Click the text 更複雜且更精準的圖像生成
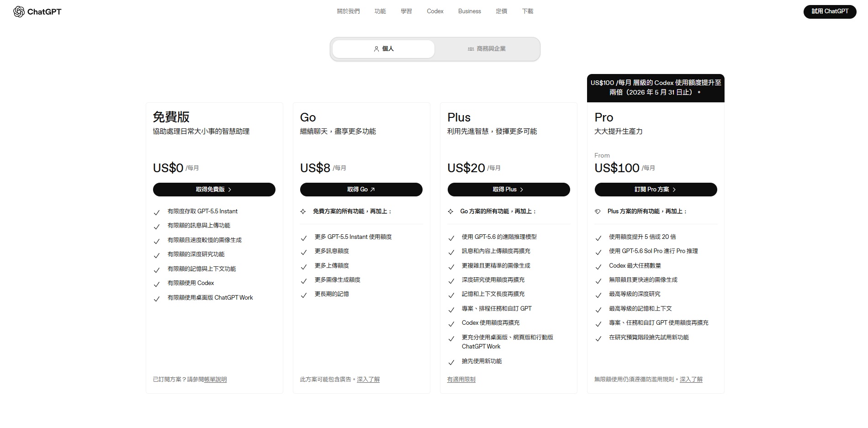This screenshot has width=868, height=428. pyautogui.click(x=496, y=266)
